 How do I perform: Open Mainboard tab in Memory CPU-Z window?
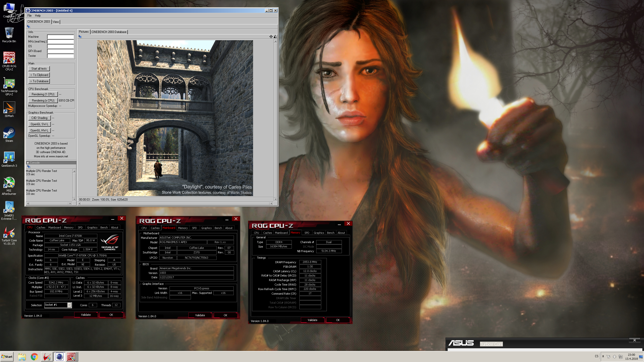pos(281,233)
